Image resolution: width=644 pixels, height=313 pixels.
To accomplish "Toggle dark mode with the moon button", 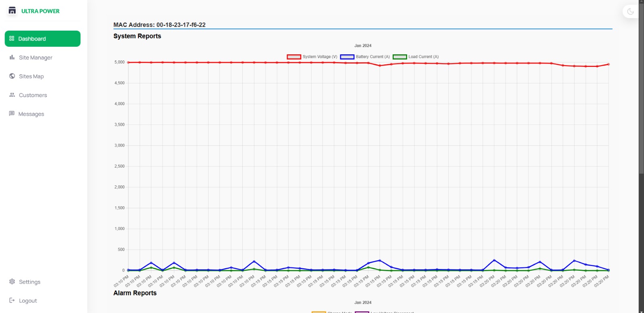I will [x=630, y=11].
